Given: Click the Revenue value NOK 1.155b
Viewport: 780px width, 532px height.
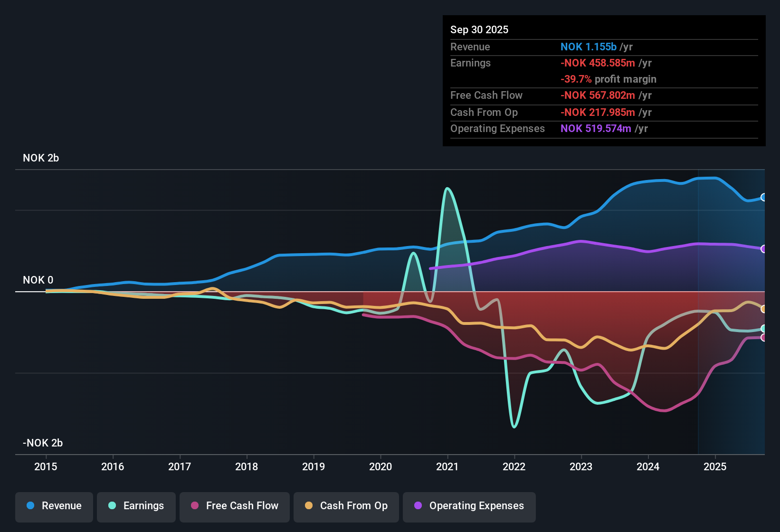Looking at the screenshot, I should (589, 47).
